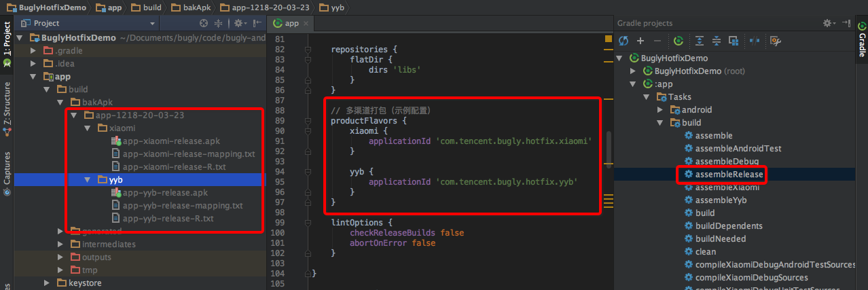
Task: Collapse the xiaomi folder in project tree
Action: coord(88,128)
